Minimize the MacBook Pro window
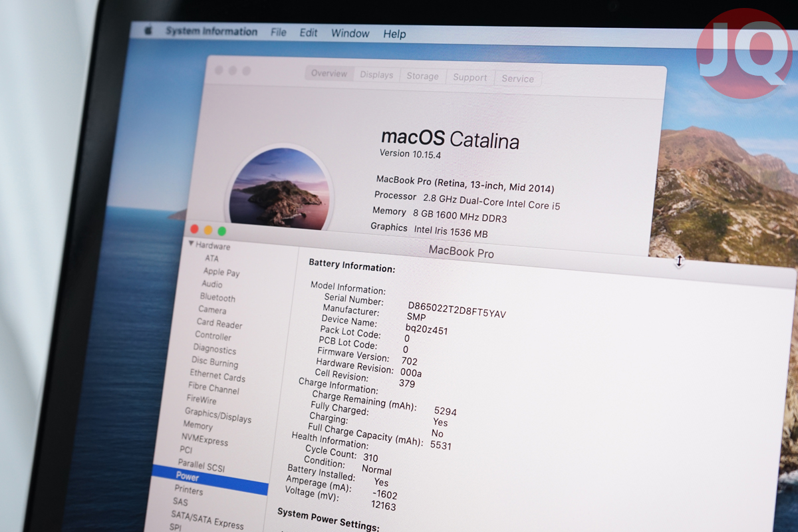The image size is (798, 532). pos(207,230)
